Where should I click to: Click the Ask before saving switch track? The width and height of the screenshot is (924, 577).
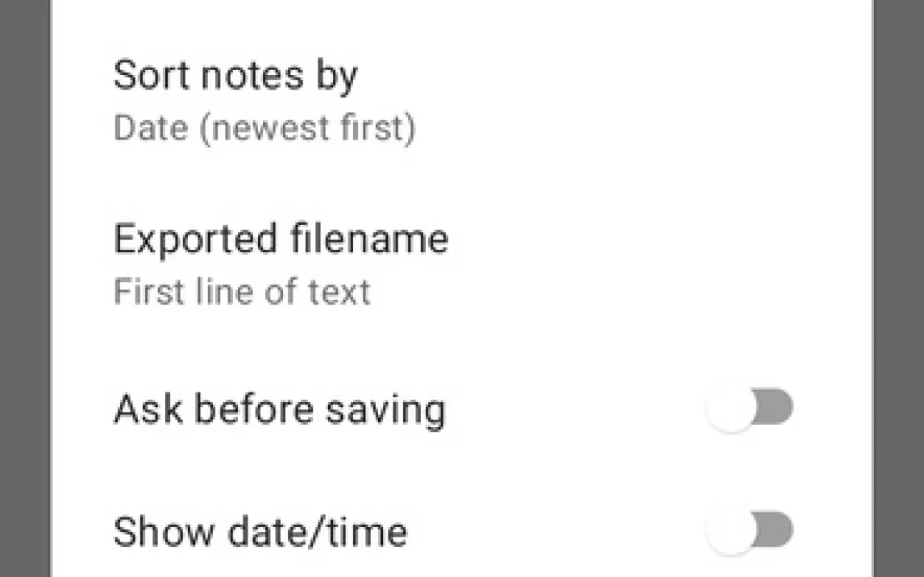(x=776, y=408)
